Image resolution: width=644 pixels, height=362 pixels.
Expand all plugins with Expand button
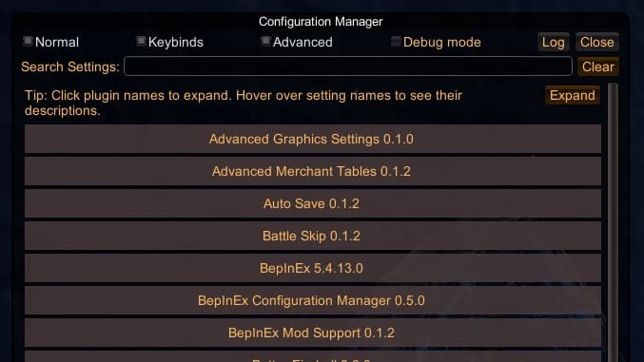click(572, 95)
